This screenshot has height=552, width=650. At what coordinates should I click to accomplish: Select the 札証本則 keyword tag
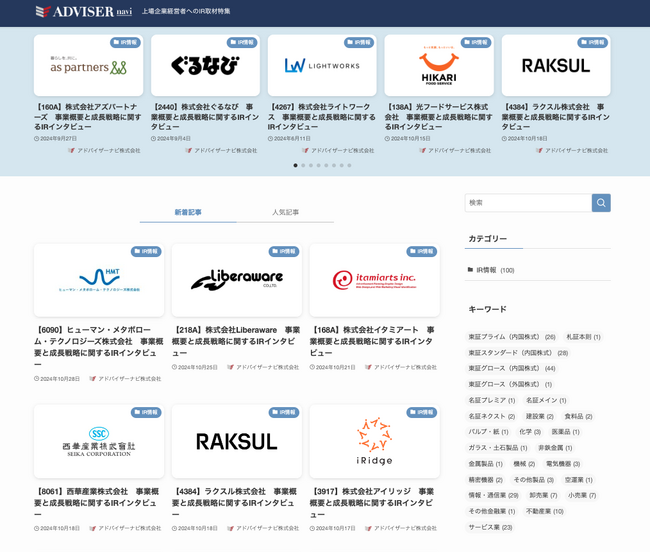coord(583,337)
